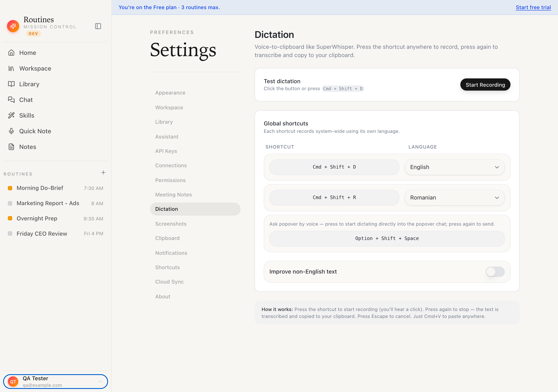Click the QT user avatar
This screenshot has height=392, width=558.
coord(13,382)
